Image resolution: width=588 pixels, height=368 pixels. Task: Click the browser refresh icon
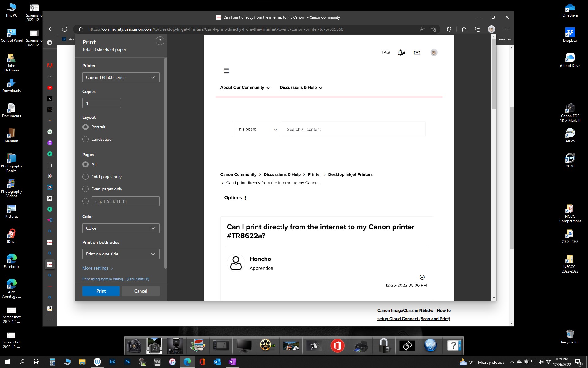65,29
